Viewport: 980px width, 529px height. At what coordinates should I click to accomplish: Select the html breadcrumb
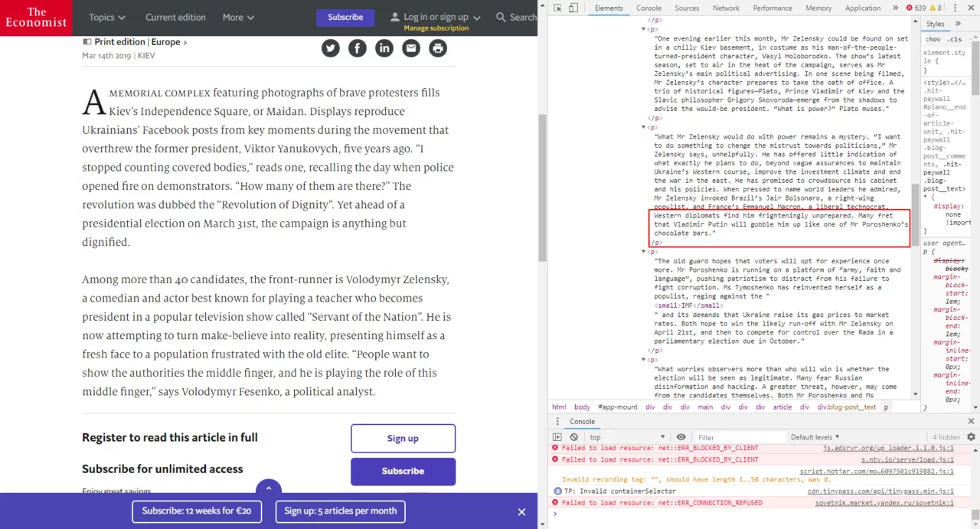pyautogui.click(x=559, y=407)
